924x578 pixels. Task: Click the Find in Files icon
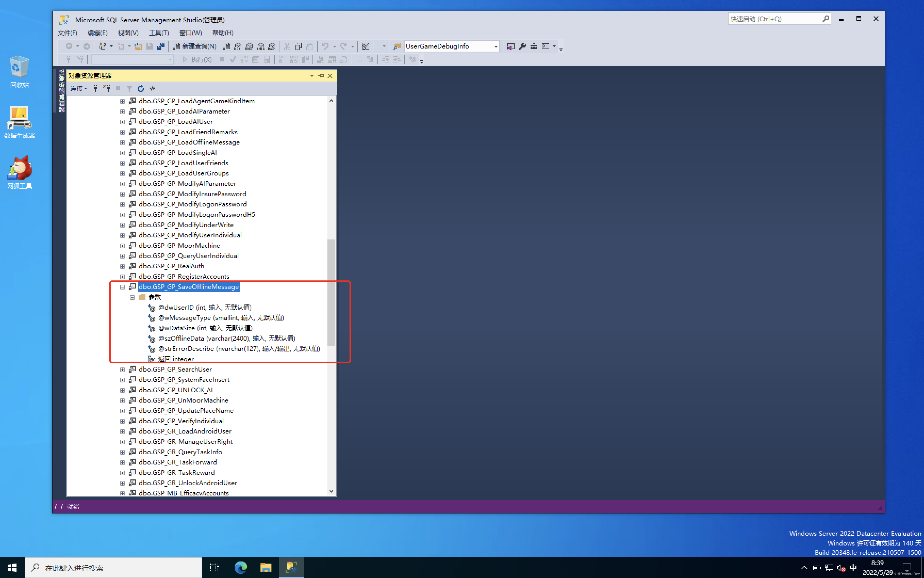pos(397,46)
